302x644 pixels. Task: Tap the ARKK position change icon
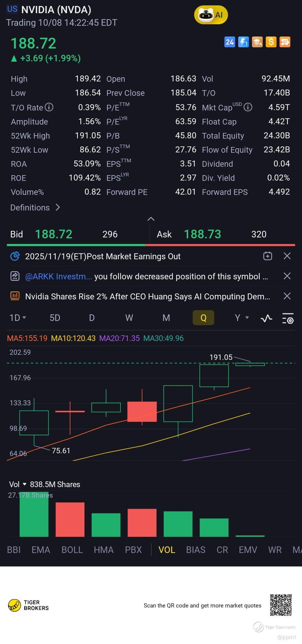click(x=15, y=276)
